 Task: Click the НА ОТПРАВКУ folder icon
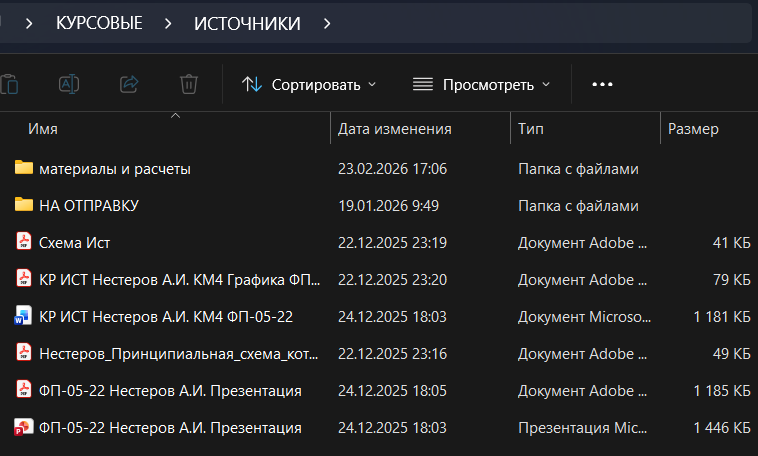24,205
